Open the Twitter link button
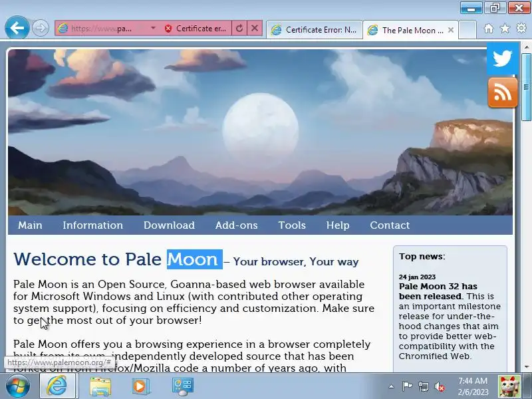This screenshot has width=532, height=399. pyautogui.click(x=503, y=59)
